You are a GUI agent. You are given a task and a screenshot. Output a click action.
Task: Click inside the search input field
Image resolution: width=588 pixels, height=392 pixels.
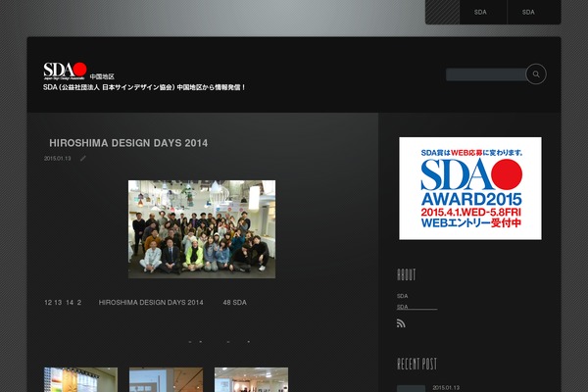[486, 74]
